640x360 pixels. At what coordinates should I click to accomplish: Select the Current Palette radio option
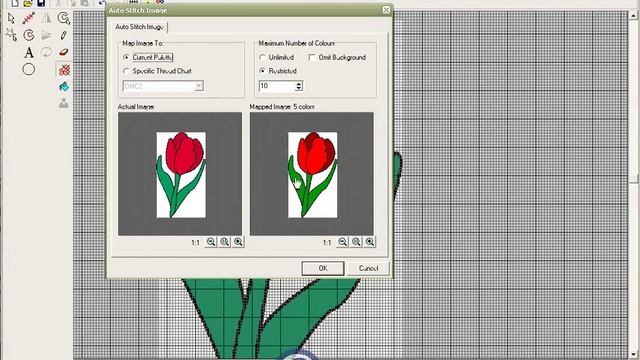(126, 58)
